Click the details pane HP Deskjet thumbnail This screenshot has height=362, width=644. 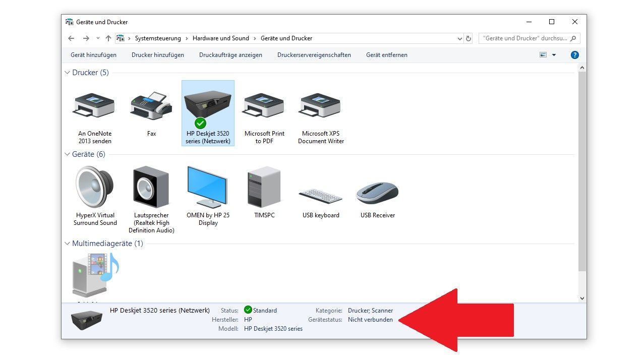87,320
